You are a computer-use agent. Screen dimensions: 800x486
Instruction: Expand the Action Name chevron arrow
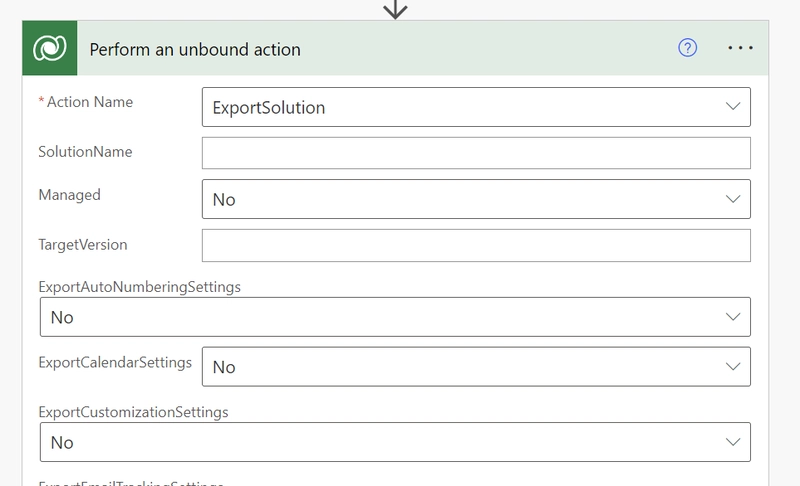733,106
